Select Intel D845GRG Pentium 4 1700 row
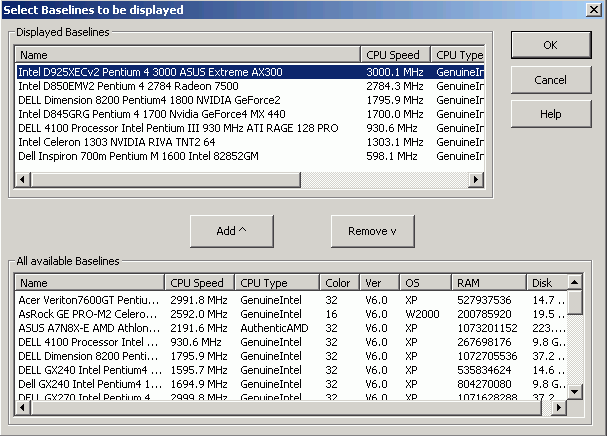The height and width of the screenshot is (436, 607). click(x=250, y=114)
